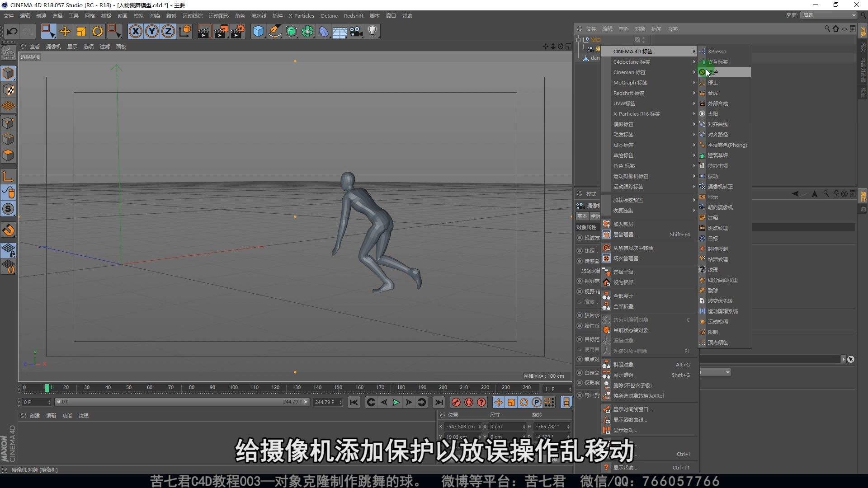Click the play forward button

pos(396,402)
